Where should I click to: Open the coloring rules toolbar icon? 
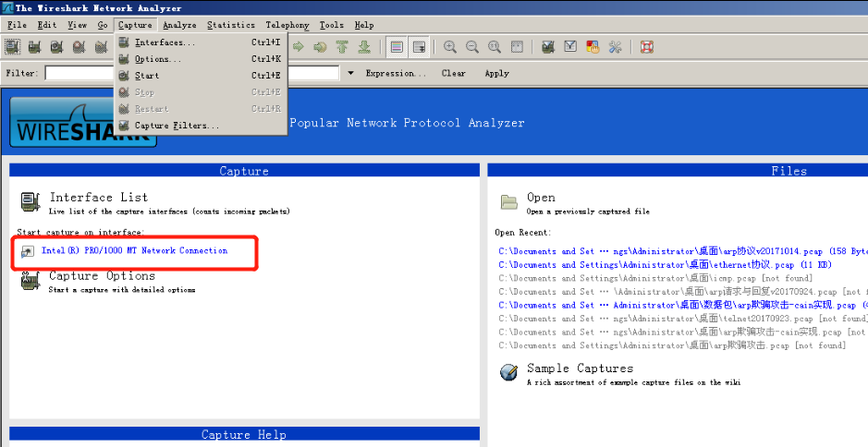593,47
